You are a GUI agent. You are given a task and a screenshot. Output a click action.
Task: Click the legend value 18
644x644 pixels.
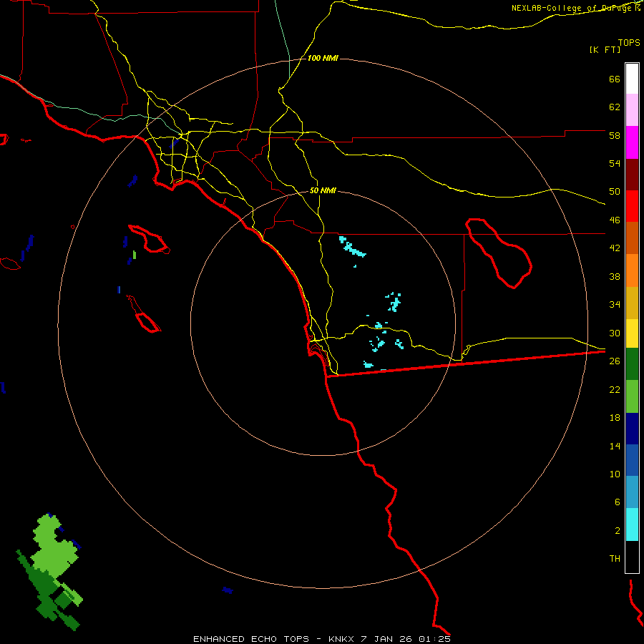(x=615, y=418)
